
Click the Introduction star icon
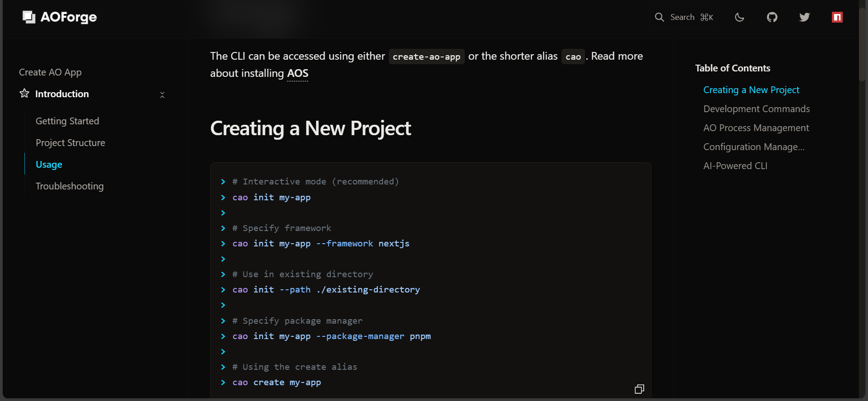(x=24, y=94)
